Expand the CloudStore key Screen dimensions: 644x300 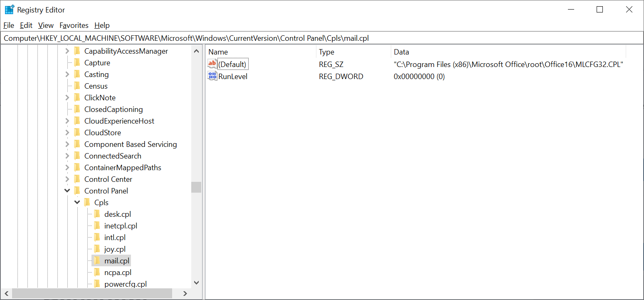pyautogui.click(x=67, y=133)
